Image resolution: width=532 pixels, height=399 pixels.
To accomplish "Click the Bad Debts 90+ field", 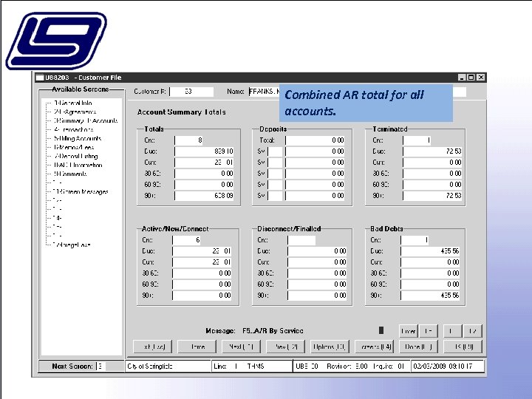I will (x=430, y=296).
